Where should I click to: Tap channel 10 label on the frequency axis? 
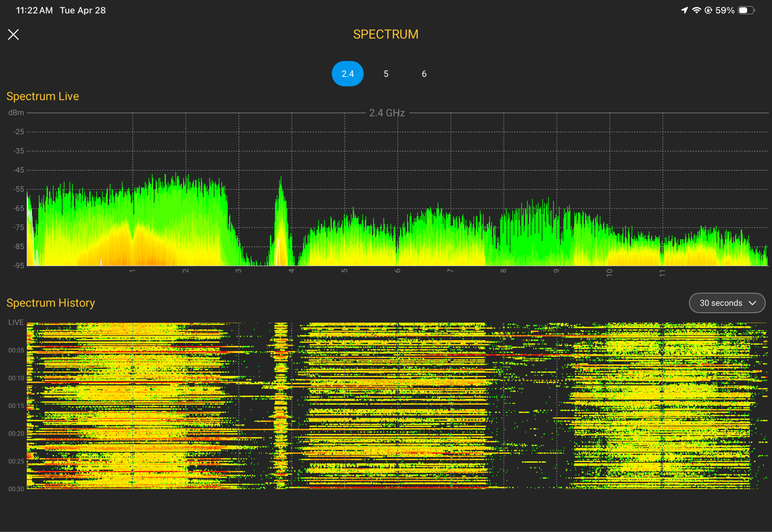click(x=610, y=273)
